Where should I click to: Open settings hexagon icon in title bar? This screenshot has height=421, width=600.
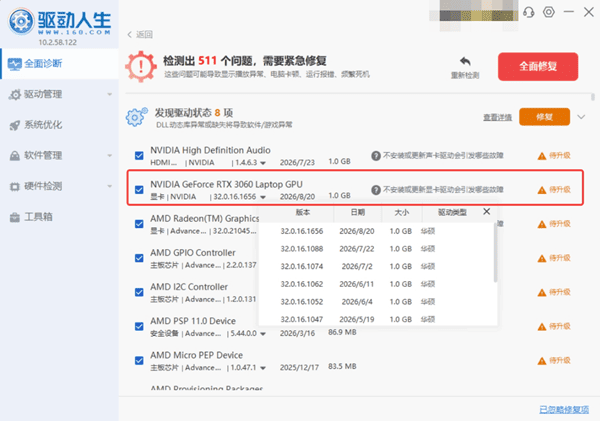click(x=549, y=12)
